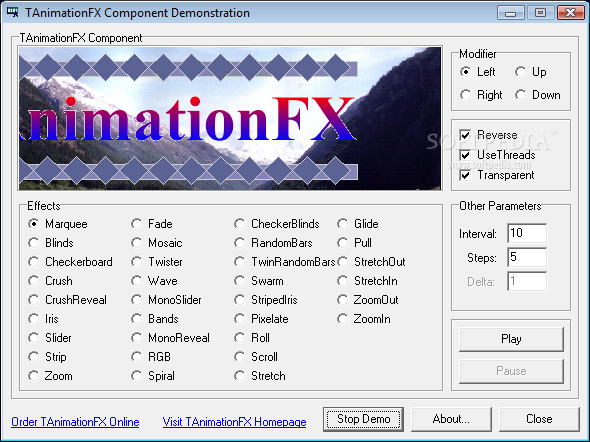Maximize the demonstration window
590x442 pixels.
[x=540, y=13]
